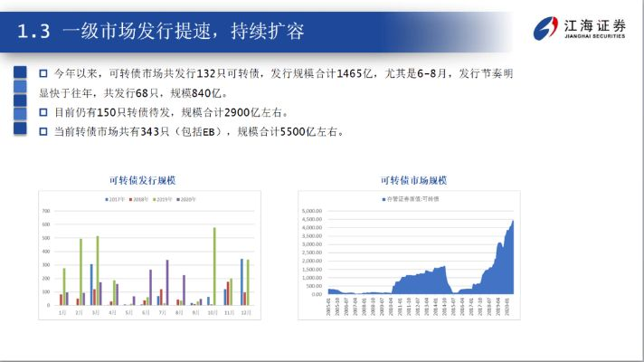The width and height of the screenshot is (644, 362).
Task: Select the 2017年 legend marker
Action: [x=108, y=199]
